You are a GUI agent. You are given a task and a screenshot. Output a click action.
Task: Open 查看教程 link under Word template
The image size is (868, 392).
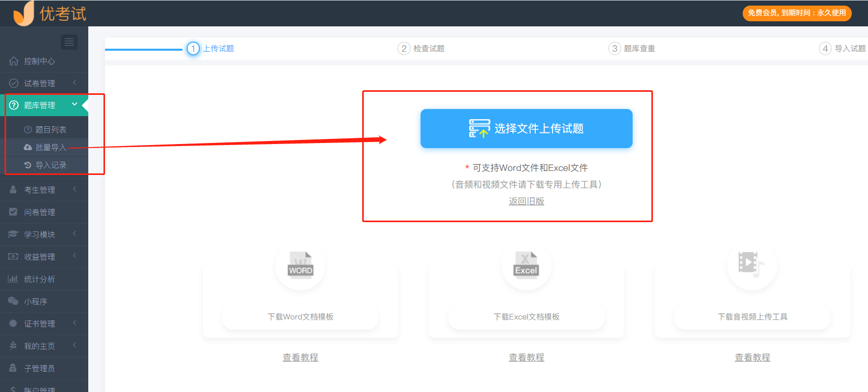[x=300, y=358]
